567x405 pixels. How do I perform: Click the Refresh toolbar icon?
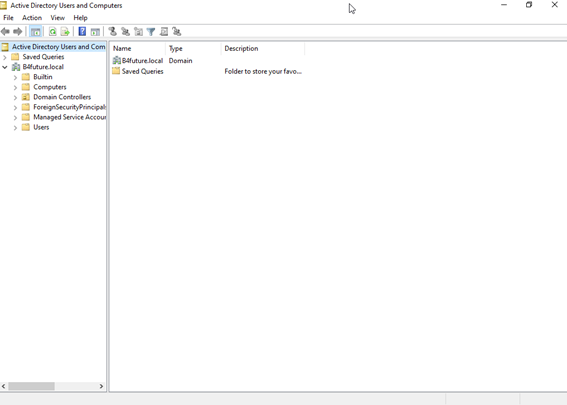pos(53,32)
